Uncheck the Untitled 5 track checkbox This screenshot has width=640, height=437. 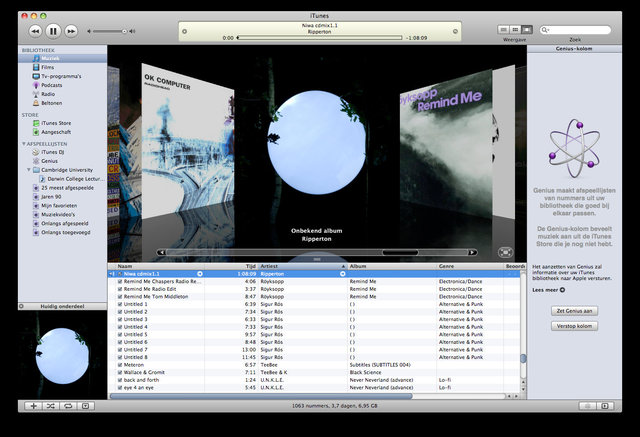120,335
